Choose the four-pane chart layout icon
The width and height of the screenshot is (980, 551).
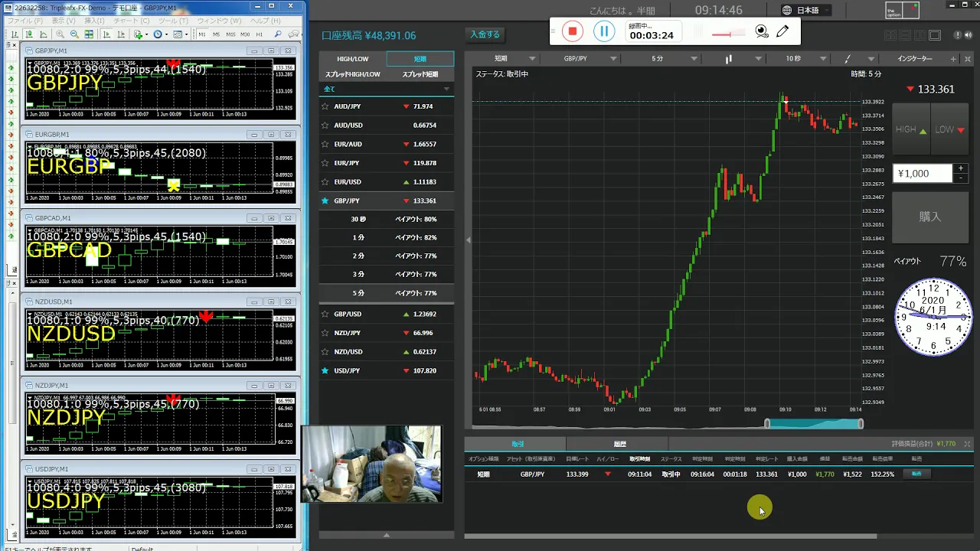(x=890, y=35)
